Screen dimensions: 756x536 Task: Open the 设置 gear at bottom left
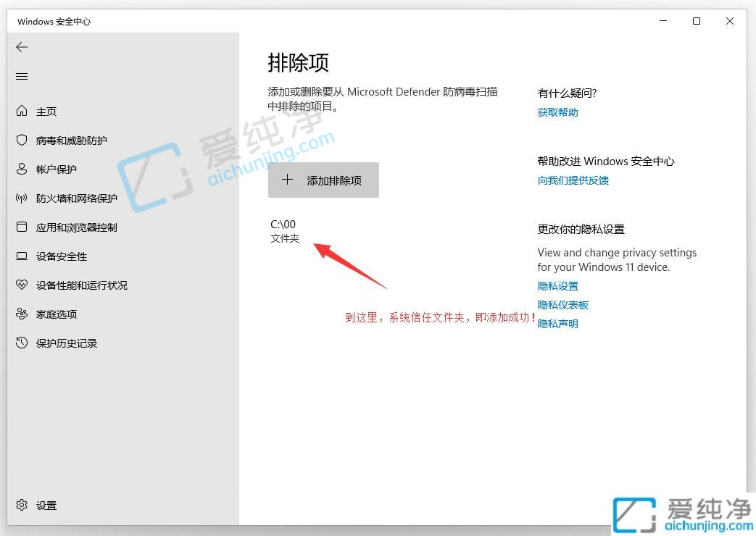tap(45, 505)
